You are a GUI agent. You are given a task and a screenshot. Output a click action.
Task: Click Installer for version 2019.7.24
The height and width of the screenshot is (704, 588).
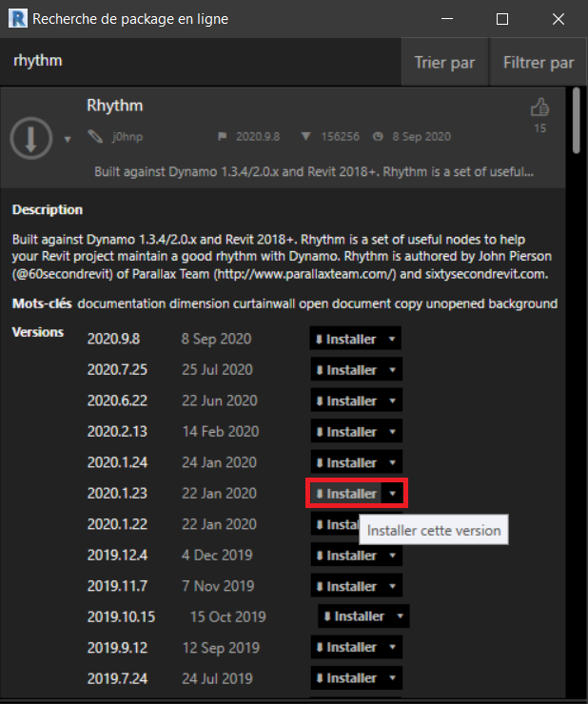345,678
